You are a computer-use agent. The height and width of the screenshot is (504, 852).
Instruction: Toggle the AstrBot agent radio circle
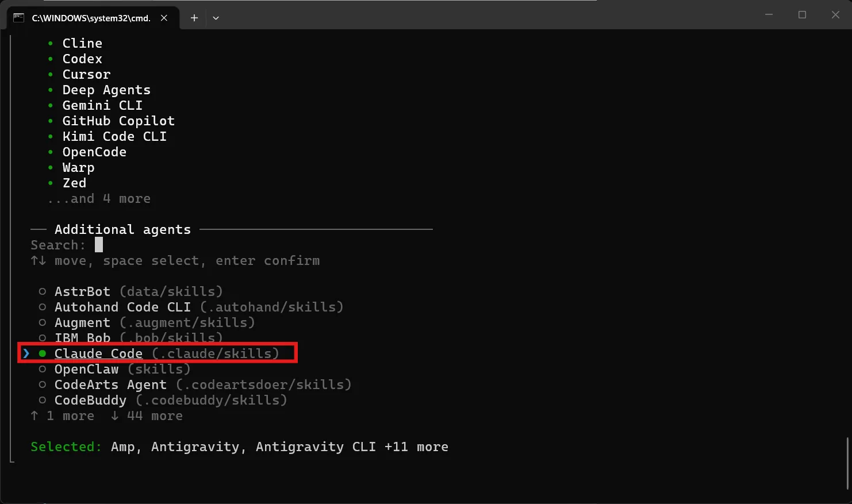click(x=43, y=292)
